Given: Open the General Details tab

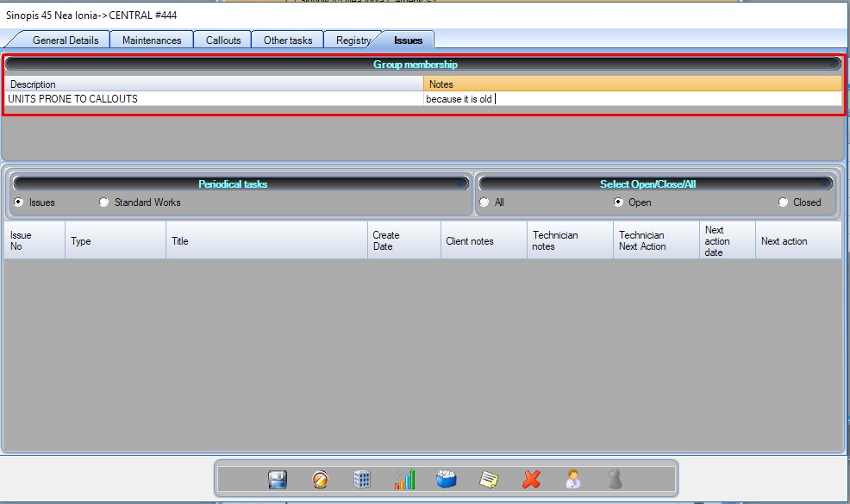Looking at the screenshot, I should 66,40.
